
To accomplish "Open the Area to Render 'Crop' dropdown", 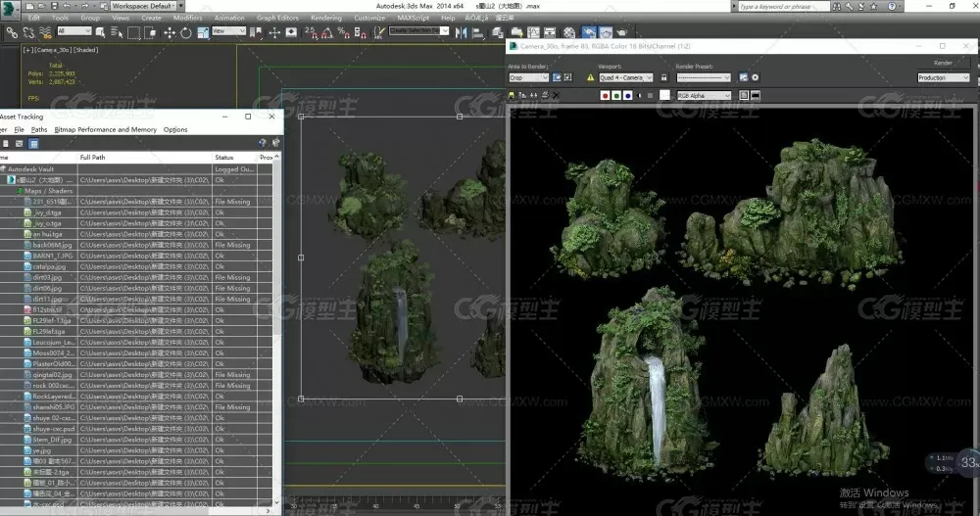I will pos(528,77).
